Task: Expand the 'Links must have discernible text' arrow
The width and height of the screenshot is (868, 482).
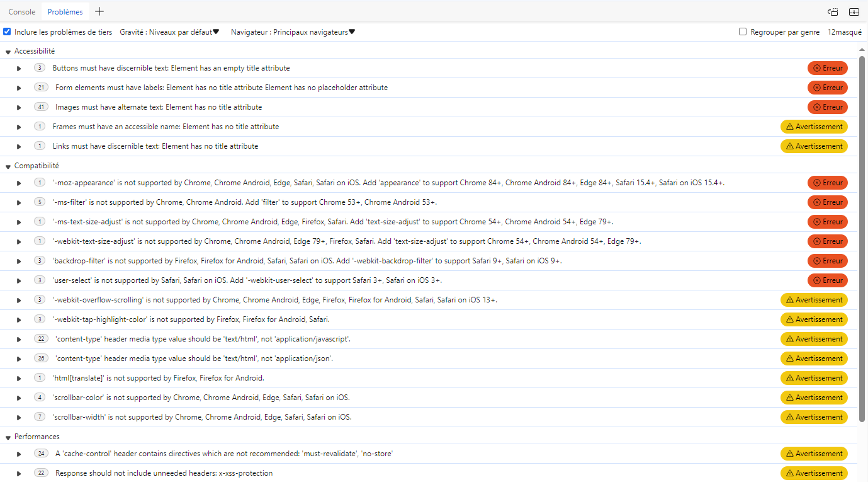Action: click(19, 146)
